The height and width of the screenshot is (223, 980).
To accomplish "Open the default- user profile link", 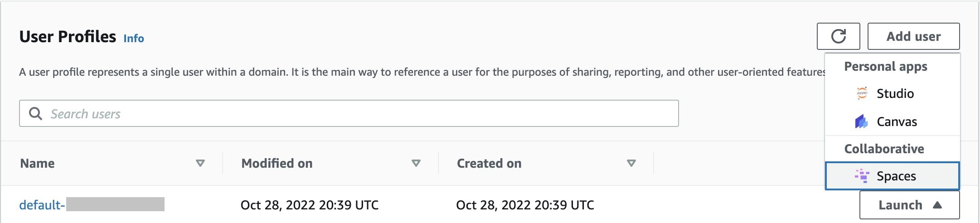I will pos(42,205).
